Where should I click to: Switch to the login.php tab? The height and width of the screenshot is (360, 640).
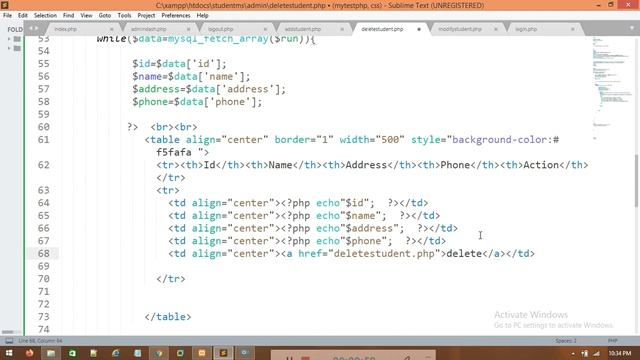(x=526, y=29)
